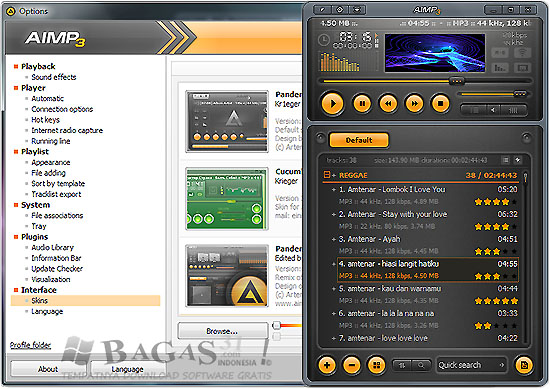This screenshot has width=550, height=389.
Task: Expand track 1 Lombok I Love You
Action: 334,189
